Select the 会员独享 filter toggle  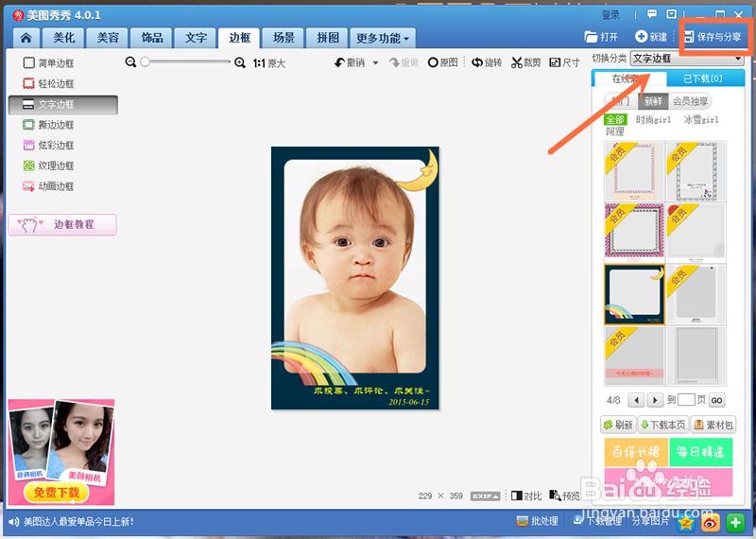tap(691, 101)
